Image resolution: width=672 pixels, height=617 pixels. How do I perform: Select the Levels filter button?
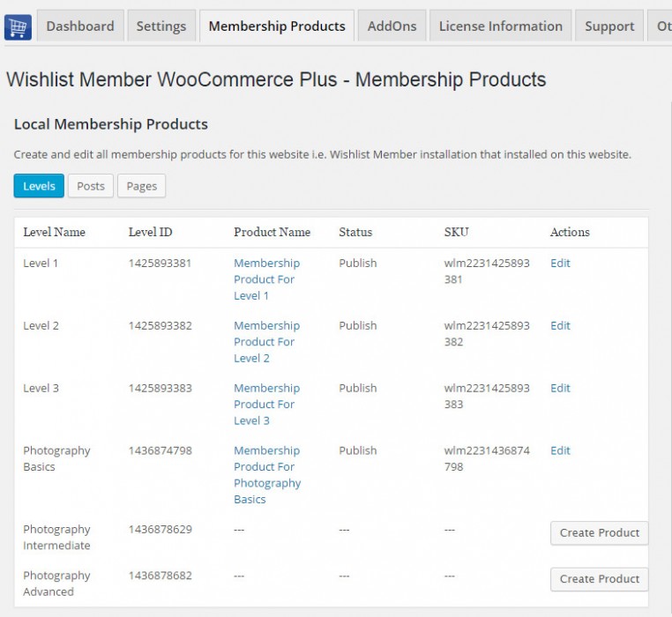click(x=39, y=186)
